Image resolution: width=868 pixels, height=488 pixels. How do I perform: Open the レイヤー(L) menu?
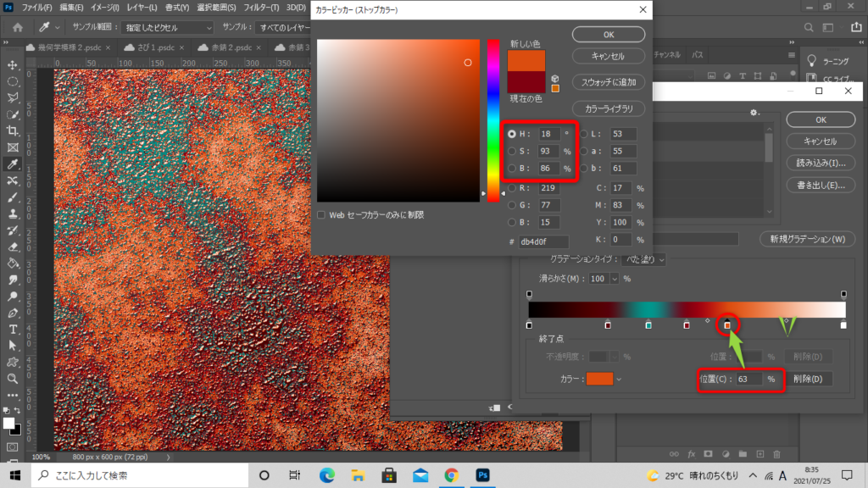point(142,8)
